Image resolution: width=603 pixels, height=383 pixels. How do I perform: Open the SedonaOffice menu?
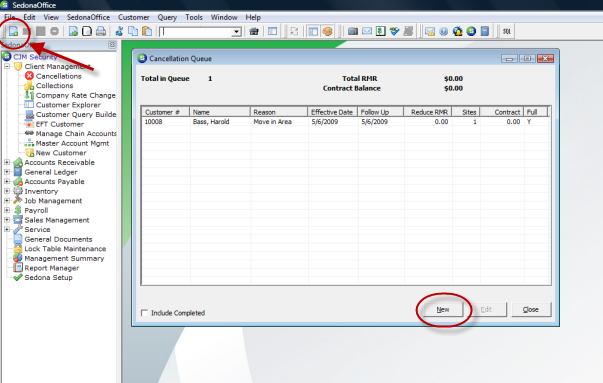point(88,17)
